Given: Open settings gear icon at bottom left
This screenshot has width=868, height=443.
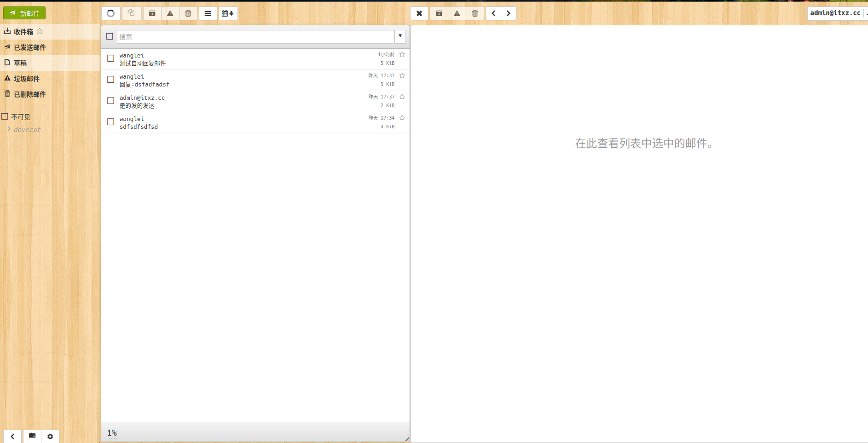Looking at the screenshot, I should 50,436.
